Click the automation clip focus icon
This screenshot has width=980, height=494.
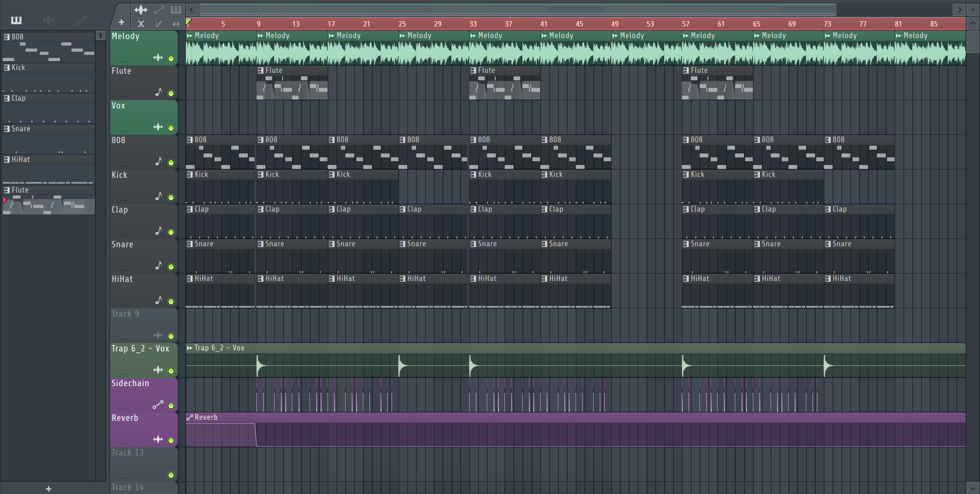(159, 10)
